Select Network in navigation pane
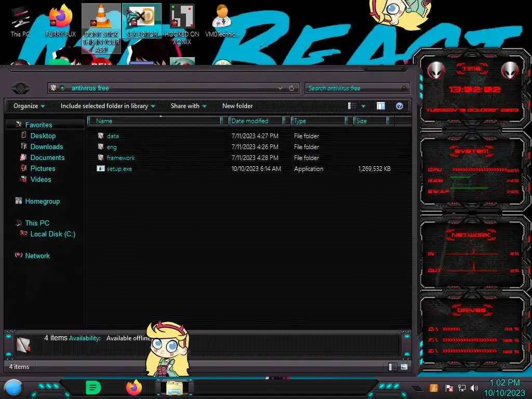532x399 pixels. pos(37,256)
